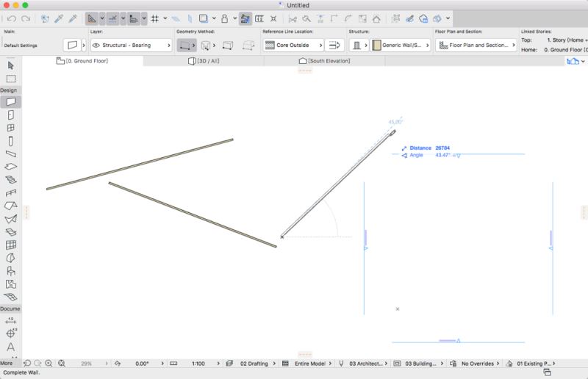This screenshot has width=588, height=379.
Task: Open the Guide Lines options arrow
Action: coord(102,18)
